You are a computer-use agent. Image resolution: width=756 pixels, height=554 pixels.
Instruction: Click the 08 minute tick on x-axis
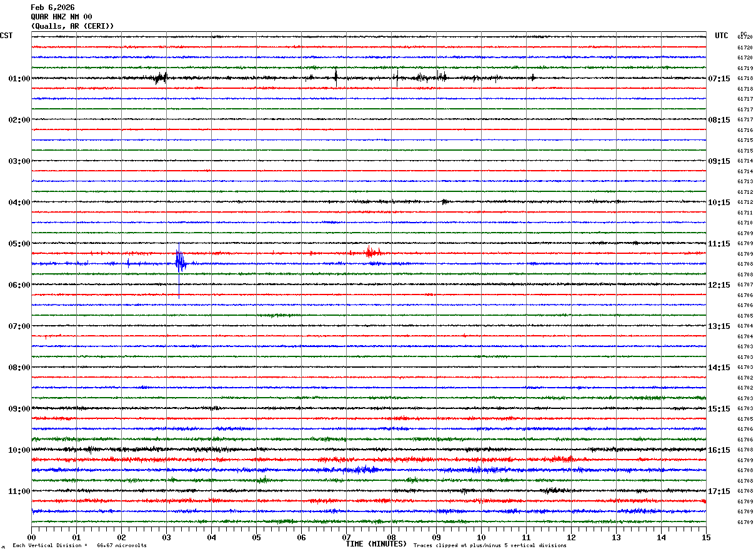pos(392,537)
